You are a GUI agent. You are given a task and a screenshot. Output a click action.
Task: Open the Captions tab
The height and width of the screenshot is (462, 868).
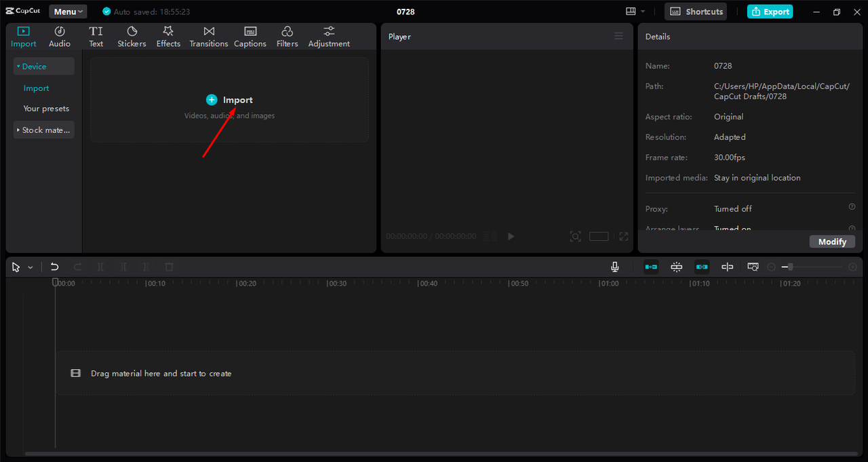[250, 37]
